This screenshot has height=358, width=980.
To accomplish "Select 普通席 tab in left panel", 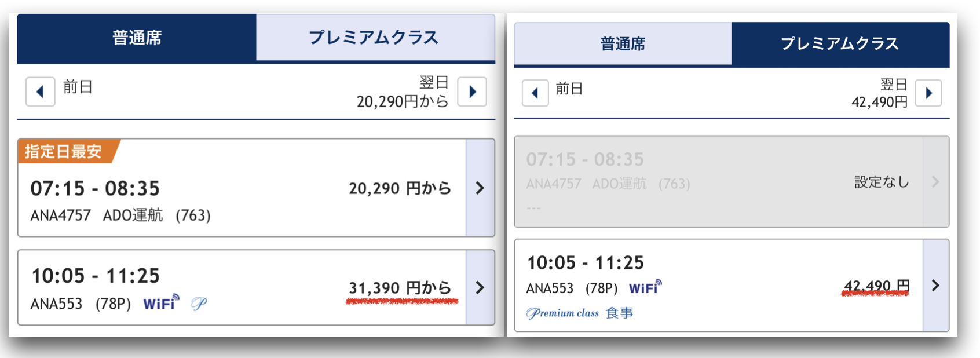I will tap(137, 38).
